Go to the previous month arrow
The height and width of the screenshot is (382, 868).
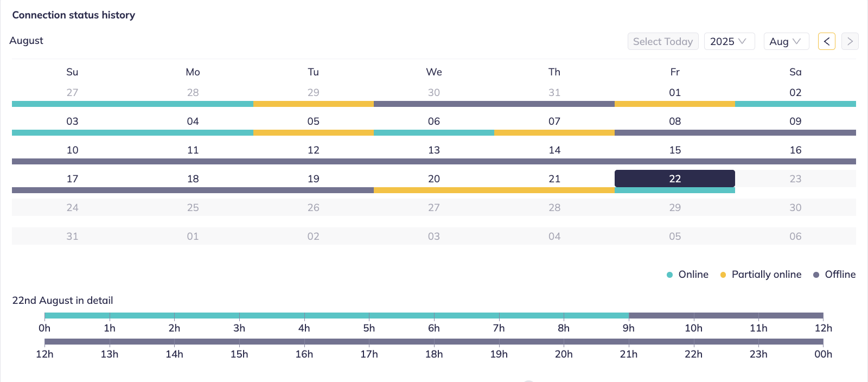[x=826, y=41]
